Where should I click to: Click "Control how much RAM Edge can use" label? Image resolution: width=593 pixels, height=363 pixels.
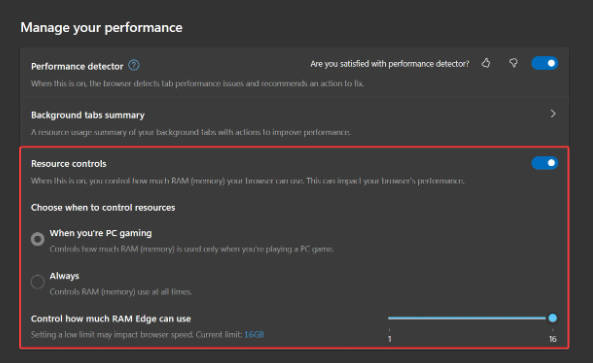pos(111,319)
